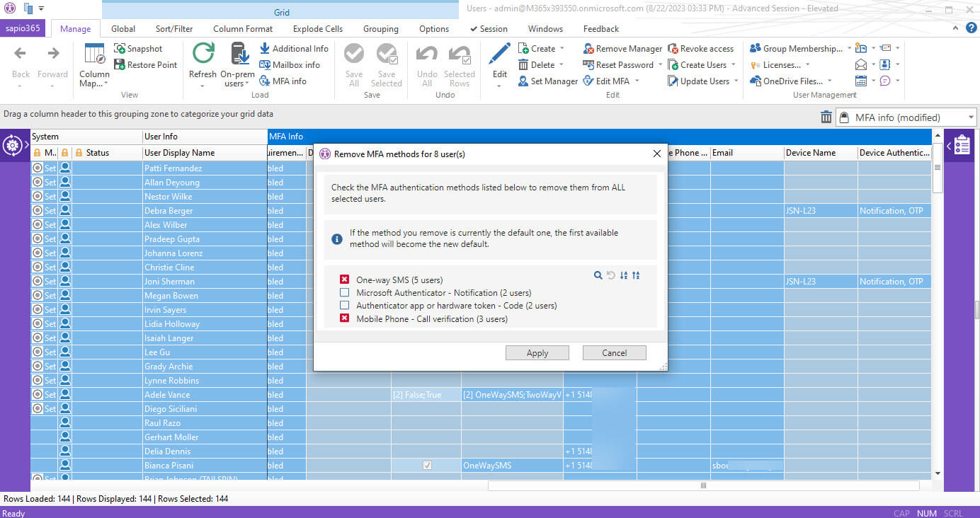Click Revoke access in the ribbon

tap(700, 49)
